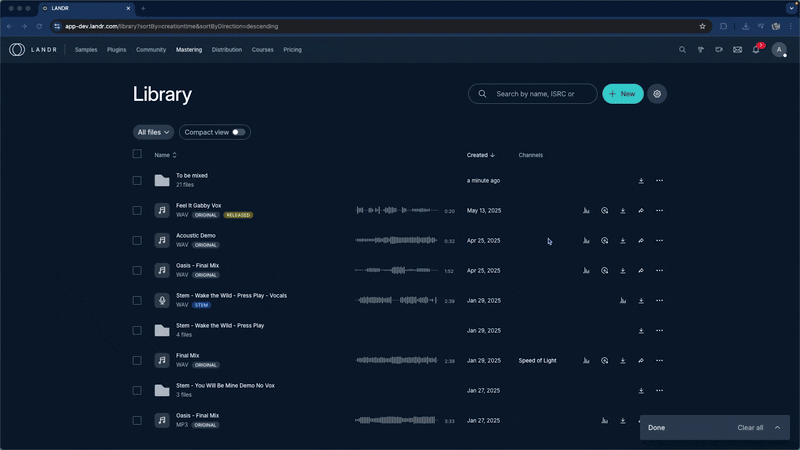This screenshot has height=450, width=800.
Task: Select the To be mixed folder checkbox
Action: (137, 181)
